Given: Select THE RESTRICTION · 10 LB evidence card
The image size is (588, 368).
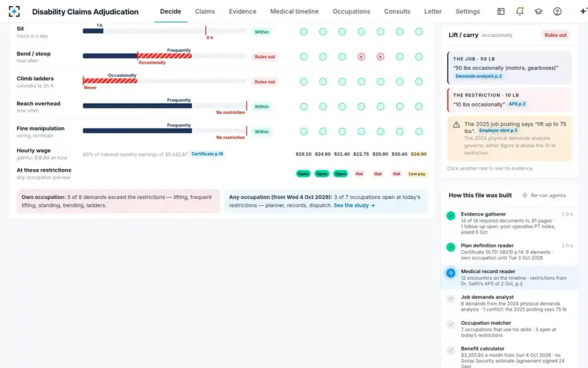Looking at the screenshot, I should pyautogui.click(x=510, y=100).
